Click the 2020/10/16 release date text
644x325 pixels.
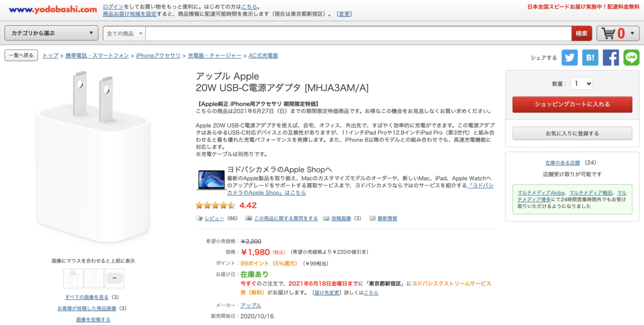coord(257,316)
